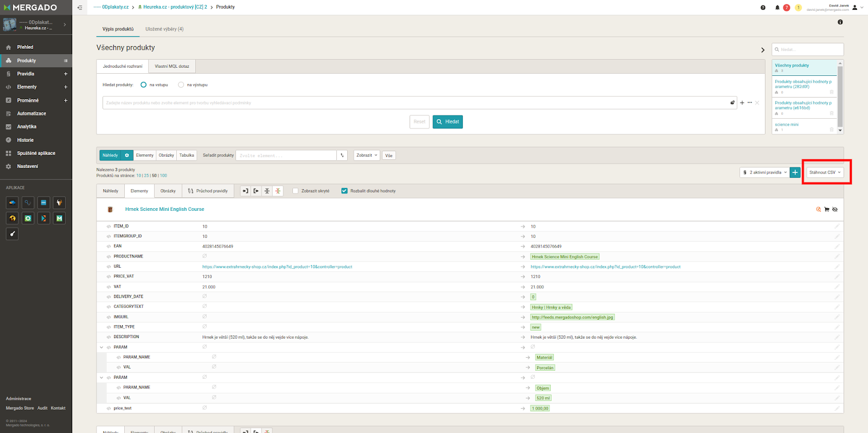Click the 'Reset' button
The image size is (868, 433).
tap(419, 122)
